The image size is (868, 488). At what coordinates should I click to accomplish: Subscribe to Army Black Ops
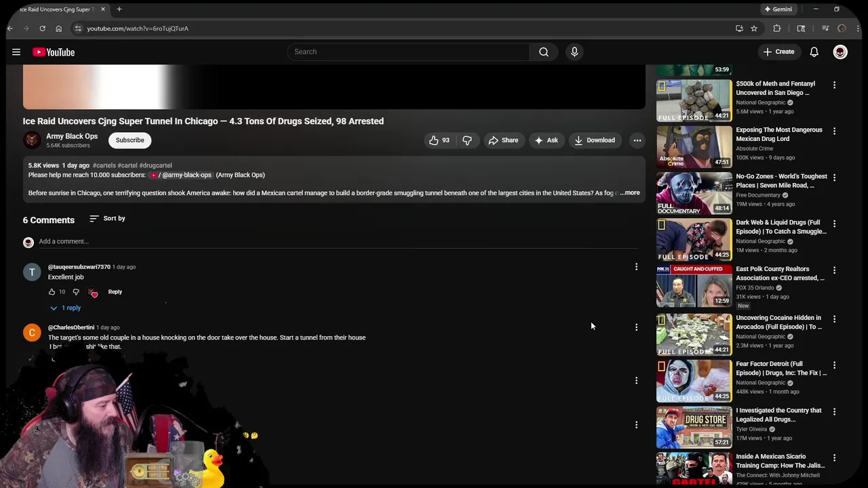click(130, 140)
